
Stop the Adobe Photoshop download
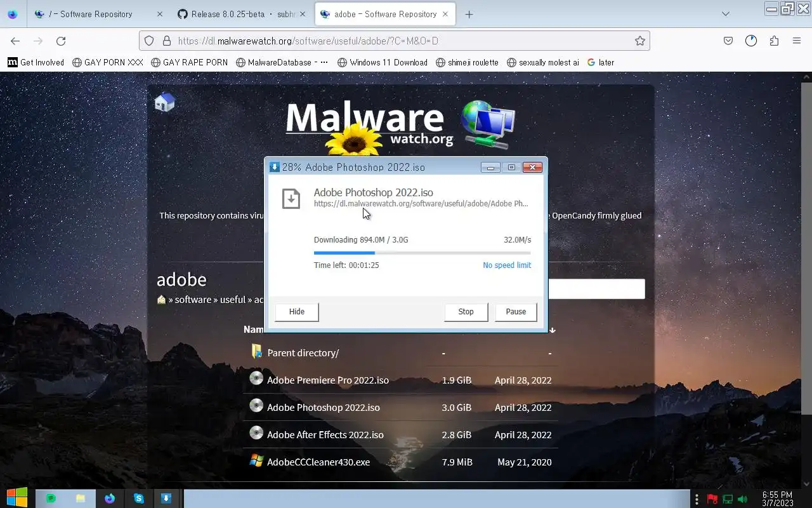pos(466,312)
